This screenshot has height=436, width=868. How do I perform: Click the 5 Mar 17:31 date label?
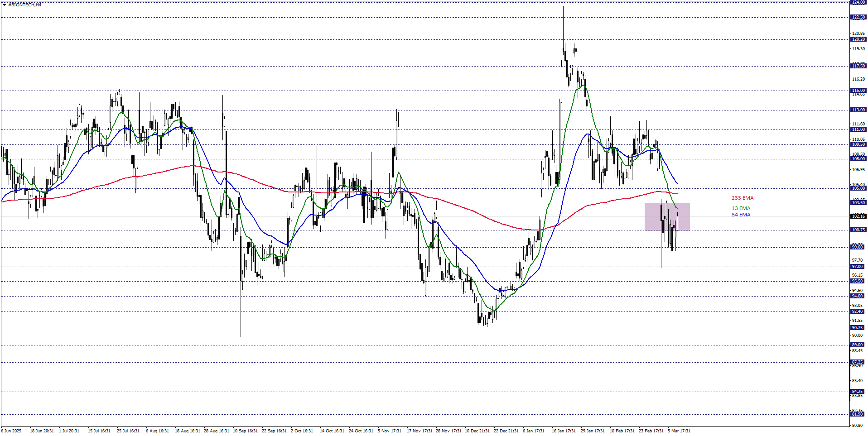click(679, 431)
